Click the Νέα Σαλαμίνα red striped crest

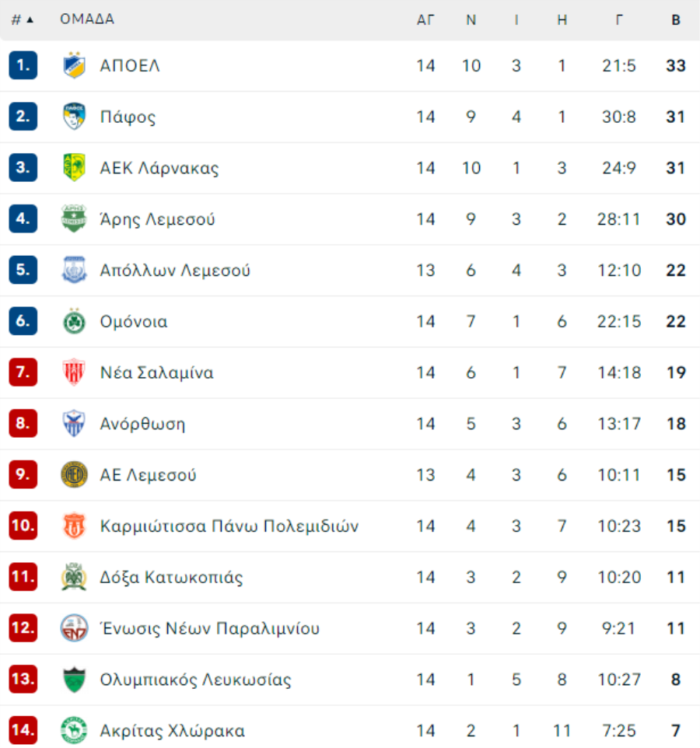pos(74,372)
